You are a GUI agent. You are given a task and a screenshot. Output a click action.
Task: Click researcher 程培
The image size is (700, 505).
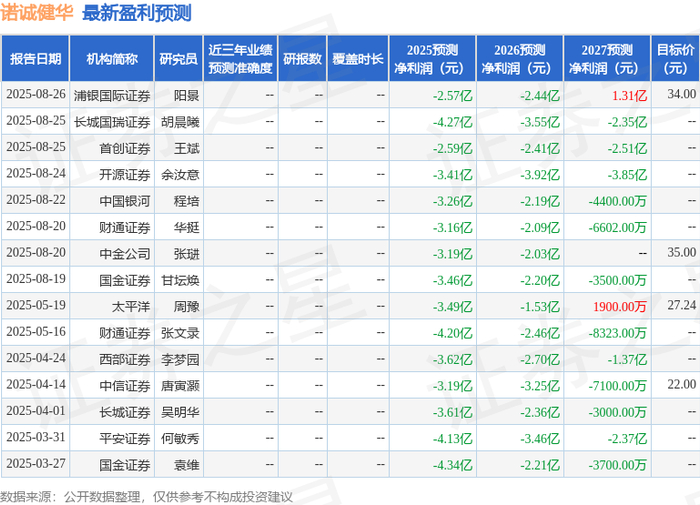pyautogui.click(x=187, y=201)
